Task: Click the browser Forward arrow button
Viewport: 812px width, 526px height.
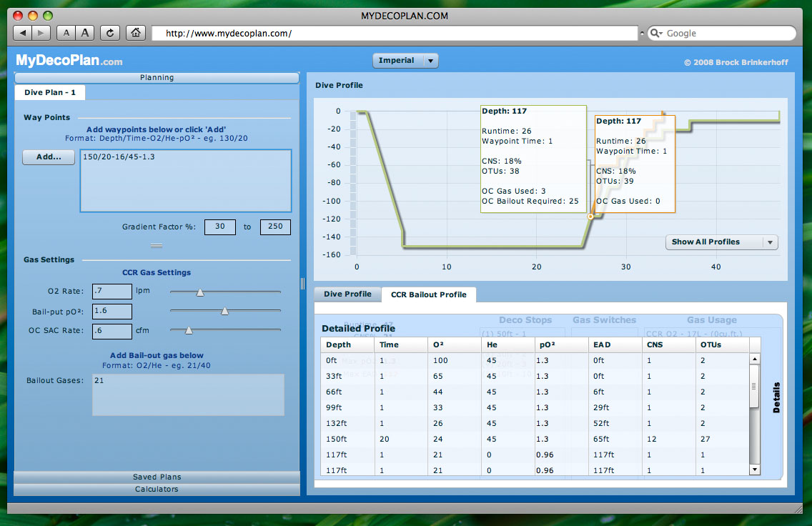Action: pos(41,33)
